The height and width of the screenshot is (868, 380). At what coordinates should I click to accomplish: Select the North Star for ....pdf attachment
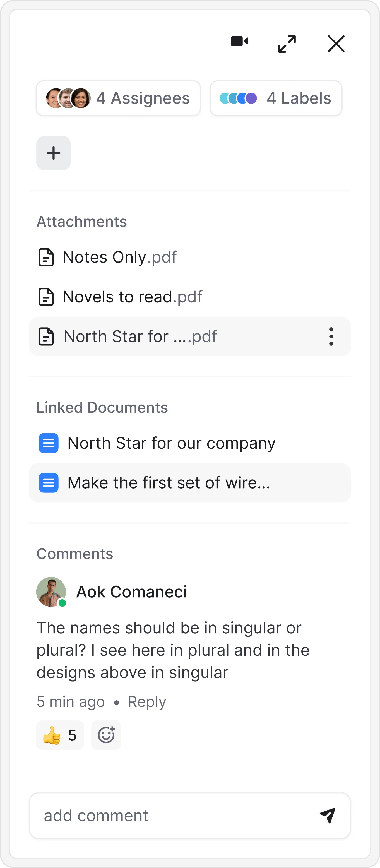141,336
